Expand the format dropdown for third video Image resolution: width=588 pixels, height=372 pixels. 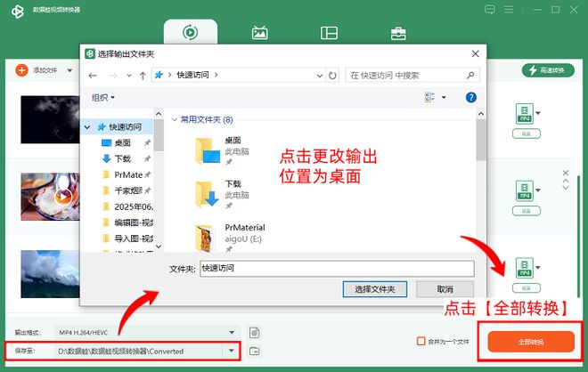click(x=538, y=268)
